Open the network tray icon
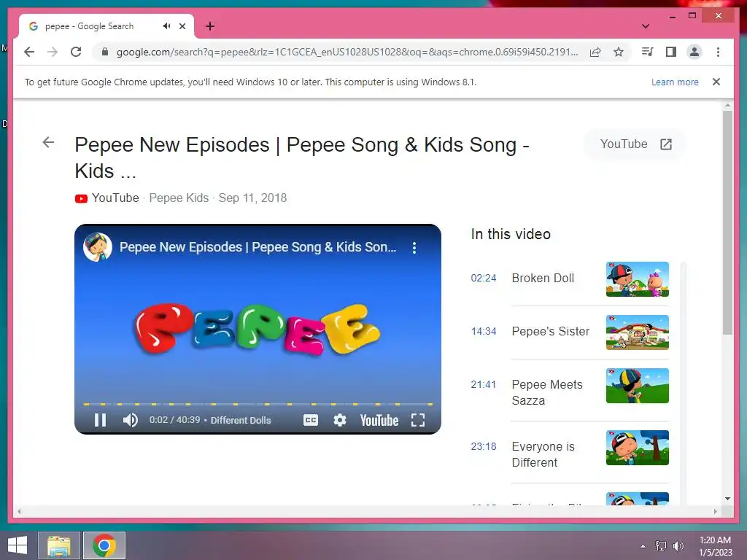Image resolution: width=747 pixels, height=560 pixels. pyautogui.click(x=661, y=546)
